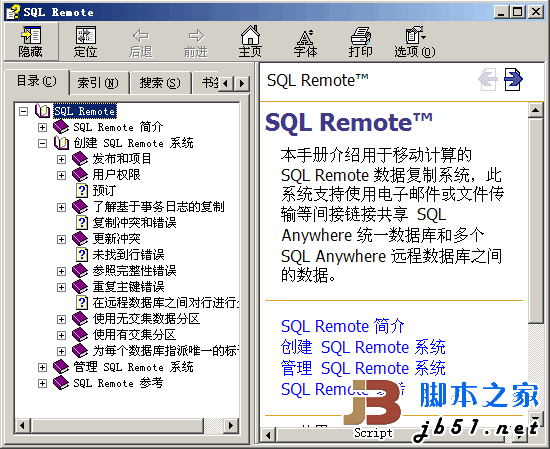Viewport: 550px width, 449px height.
Task: Select the highlighted SQL Remote root item
Action: (85, 112)
